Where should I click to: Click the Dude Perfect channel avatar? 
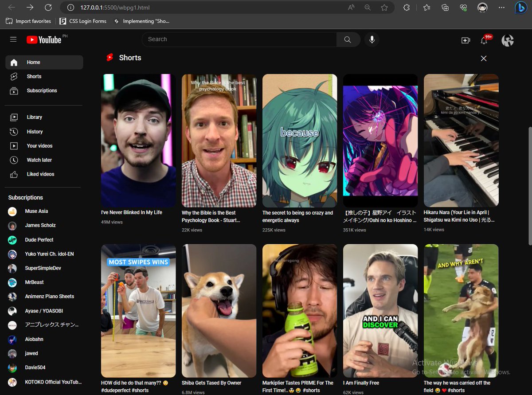(x=12, y=240)
